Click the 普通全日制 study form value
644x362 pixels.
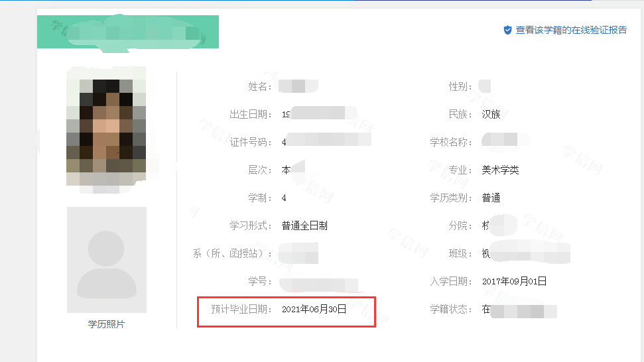click(304, 225)
